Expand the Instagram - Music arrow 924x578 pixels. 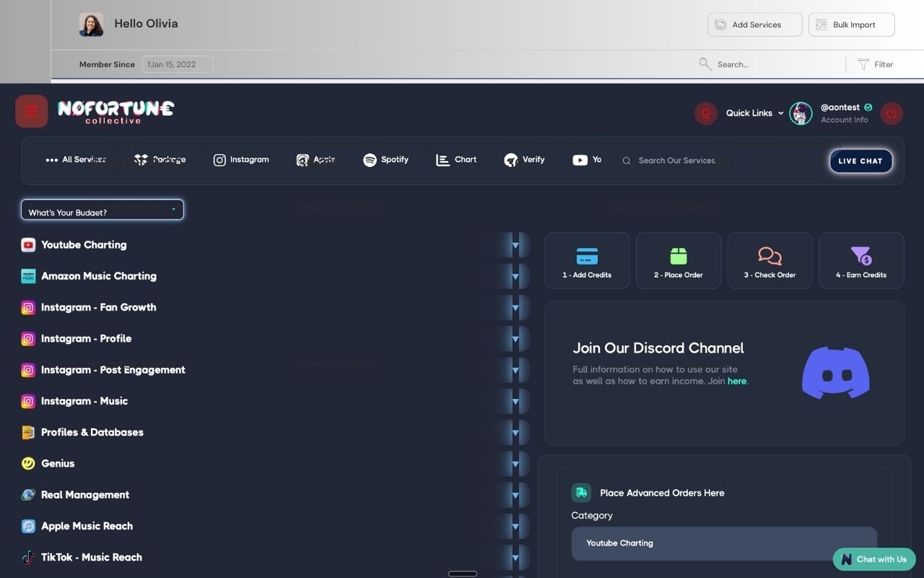tap(515, 401)
